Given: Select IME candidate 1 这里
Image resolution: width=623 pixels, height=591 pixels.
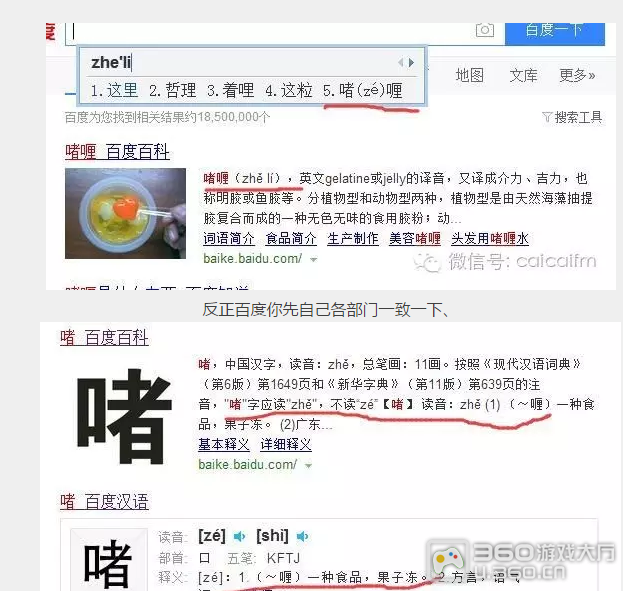Looking at the screenshot, I should click(x=114, y=91).
